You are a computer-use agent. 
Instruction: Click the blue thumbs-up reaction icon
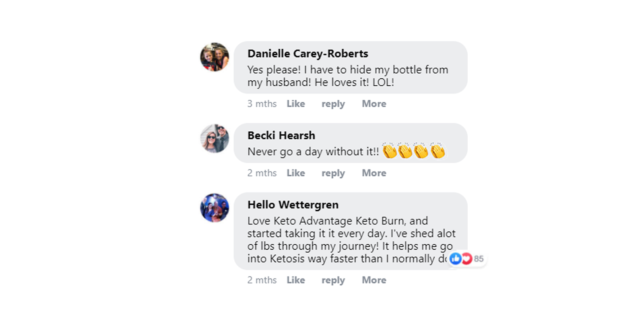[x=456, y=259]
